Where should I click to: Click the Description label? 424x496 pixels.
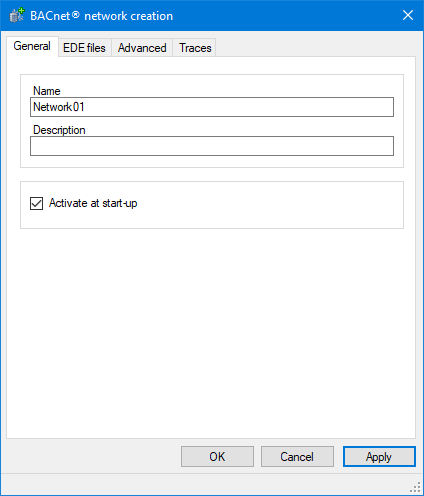point(59,130)
